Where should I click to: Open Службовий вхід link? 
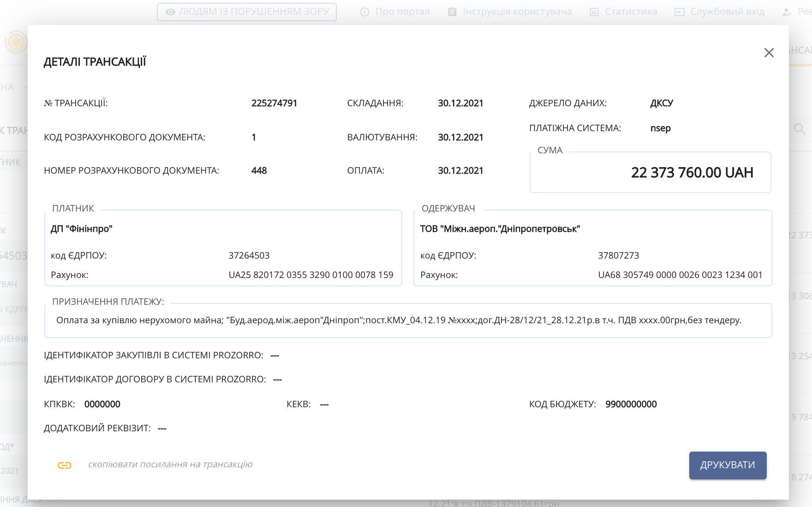[x=727, y=12]
